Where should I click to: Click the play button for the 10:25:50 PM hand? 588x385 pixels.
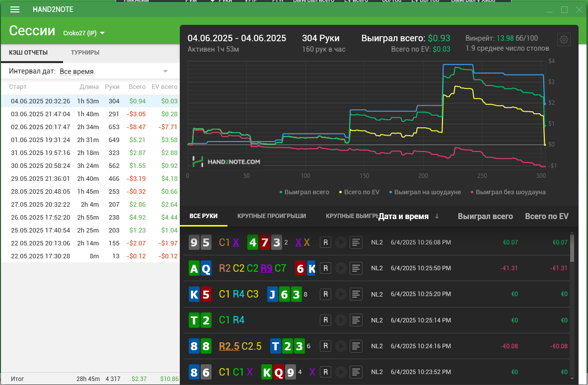(x=341, y=268)
